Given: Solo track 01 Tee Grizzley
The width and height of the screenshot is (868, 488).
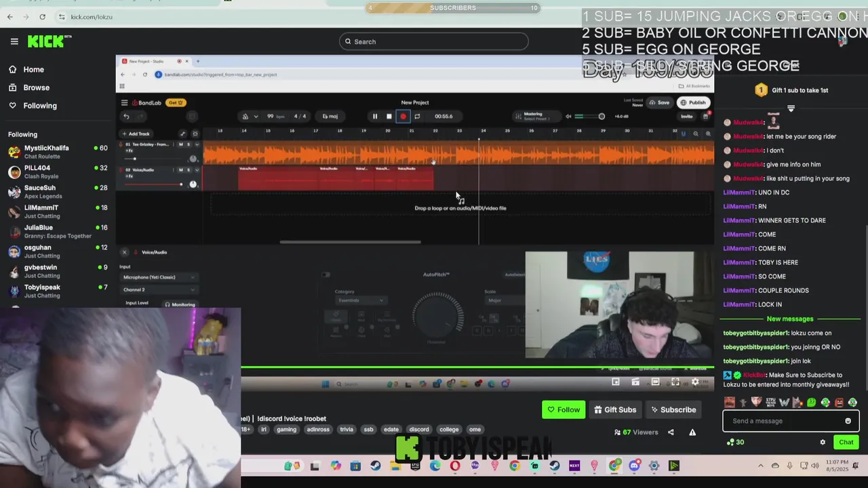Looking at the screenshot, I should point(188,144).
